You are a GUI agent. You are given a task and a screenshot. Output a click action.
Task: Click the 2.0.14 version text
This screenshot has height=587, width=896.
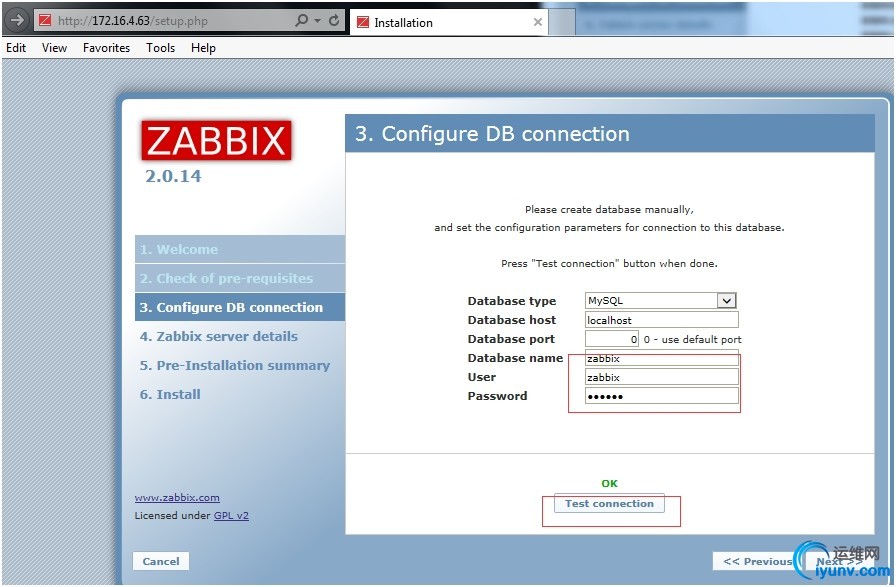tap(173, 176)
